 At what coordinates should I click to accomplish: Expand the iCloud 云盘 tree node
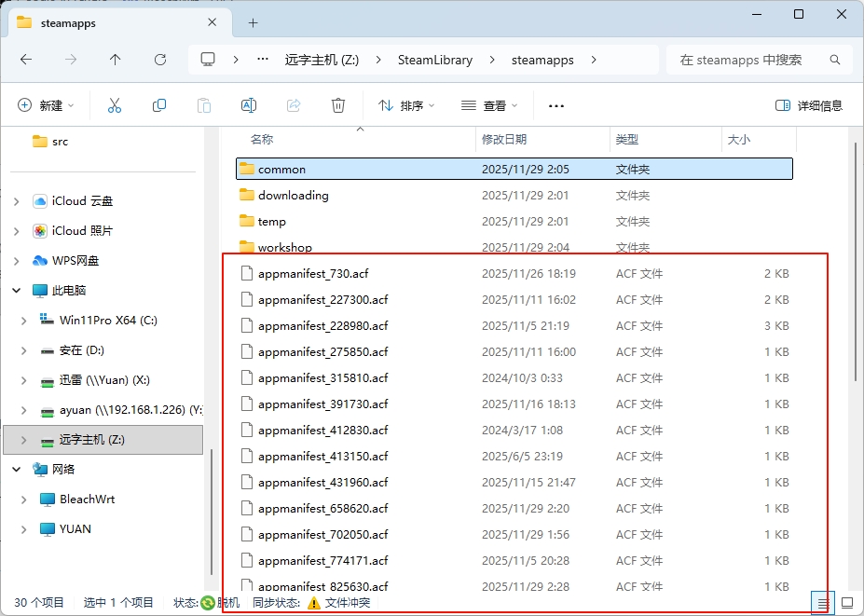17,201
